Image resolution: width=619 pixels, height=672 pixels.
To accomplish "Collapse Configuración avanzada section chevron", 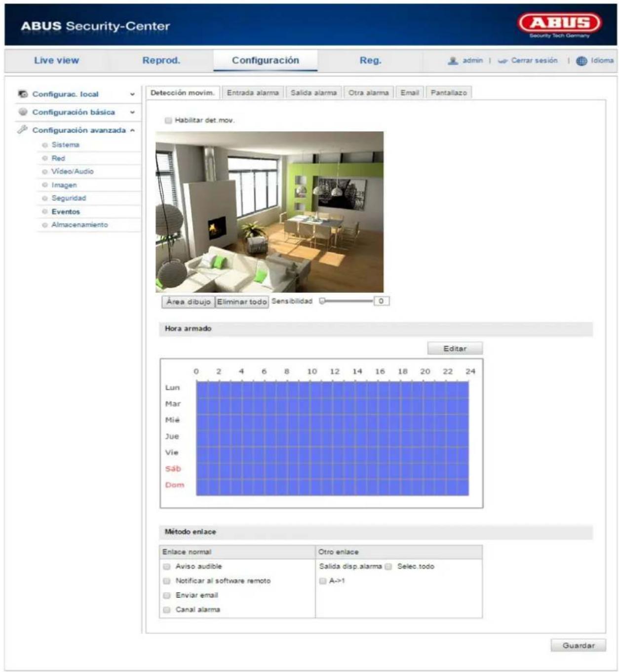I will coord(132,130).
